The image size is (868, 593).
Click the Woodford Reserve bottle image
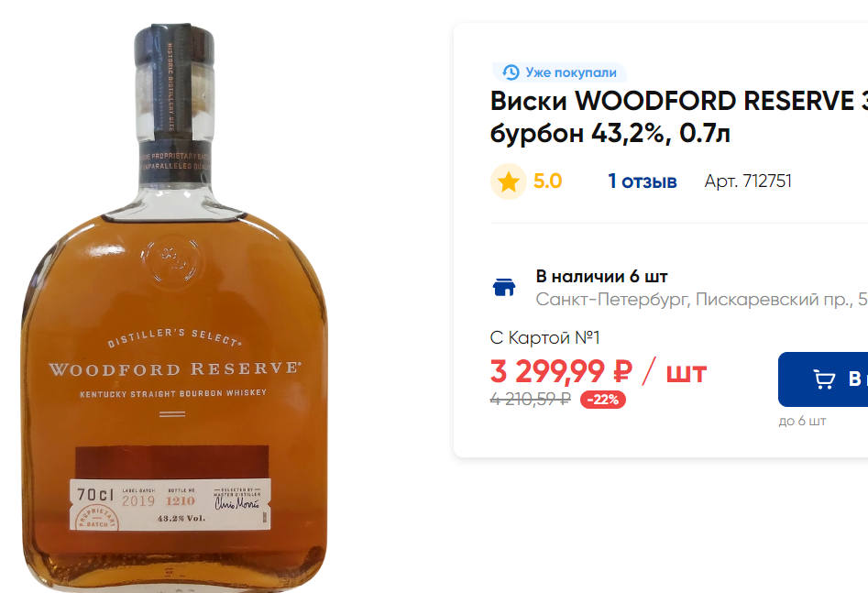click(175, 308)
